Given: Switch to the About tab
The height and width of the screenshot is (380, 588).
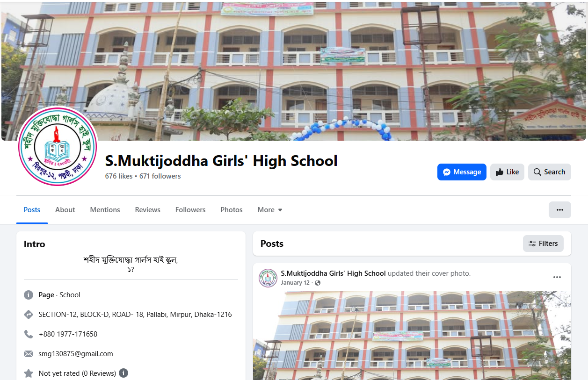Looking at the screenshot, I should click(65, 210).
